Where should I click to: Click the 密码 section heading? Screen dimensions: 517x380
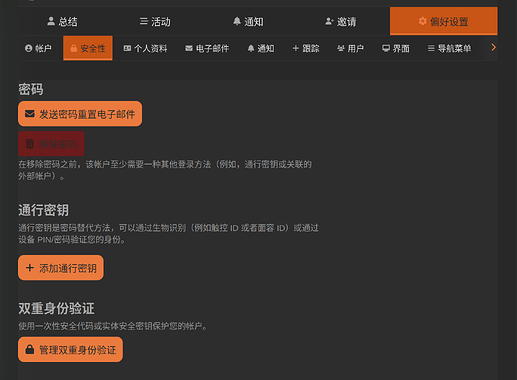tap(31, 89)
